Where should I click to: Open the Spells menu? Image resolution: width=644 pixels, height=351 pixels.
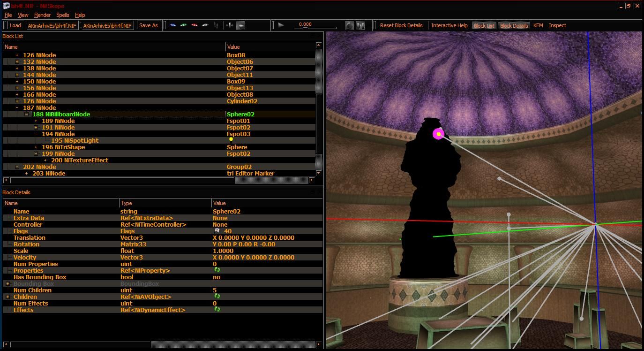[62, 15]
